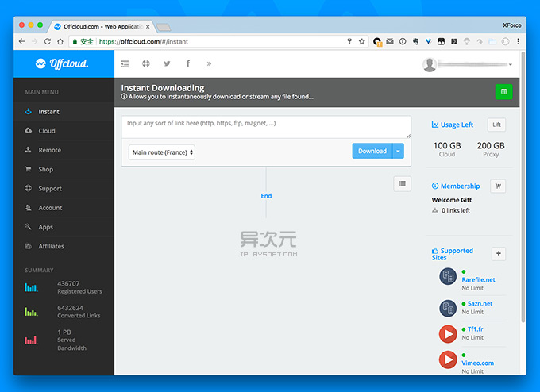The image size is (540, 392).
Task: Open the Twitter bird icon
Action: click(167, 63)
